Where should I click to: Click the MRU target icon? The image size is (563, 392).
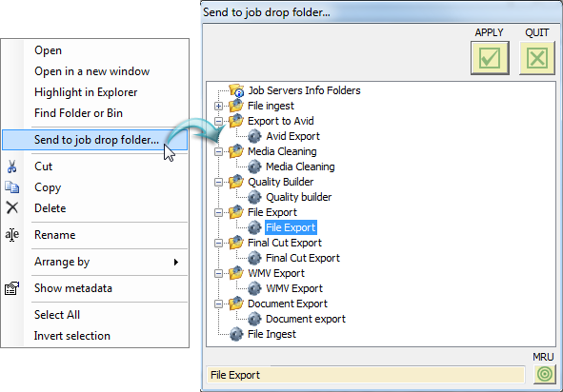pos(544,374)
